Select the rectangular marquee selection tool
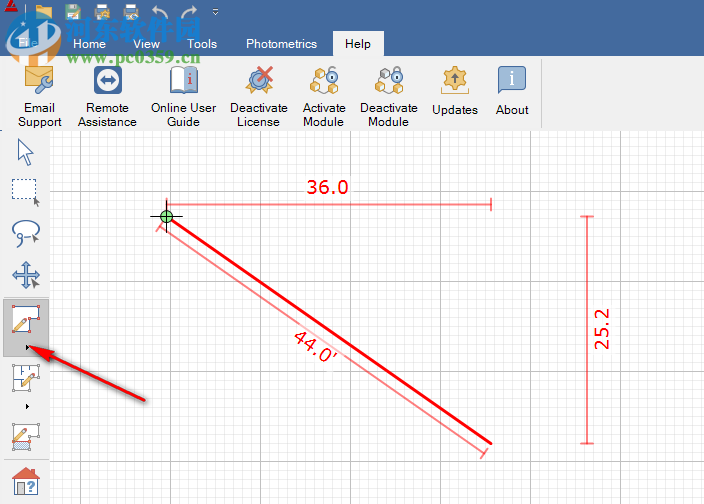This screenshot has width=704, height=504. point(26,193)
